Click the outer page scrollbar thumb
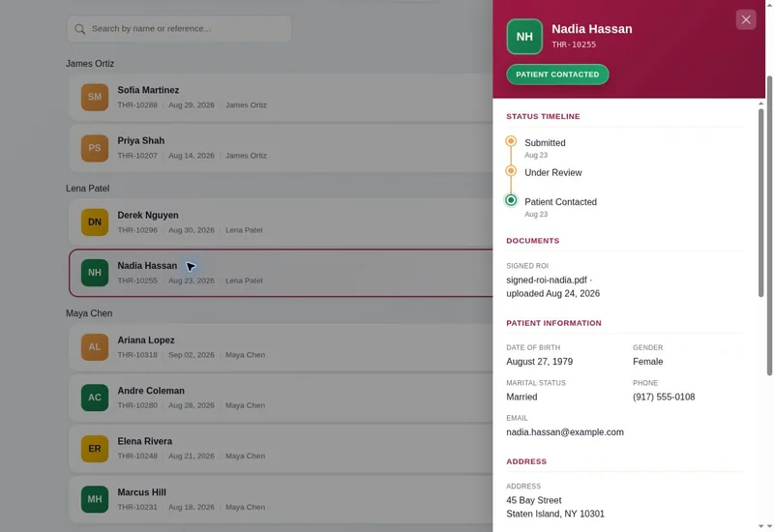Screen dimensions: 774x532 pyautogui.click(x=769, y=225)
